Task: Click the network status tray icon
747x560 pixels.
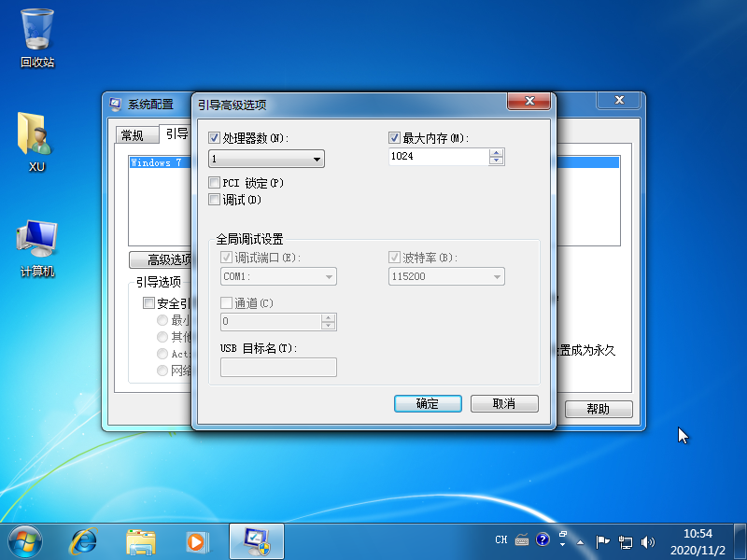Action: (x=626, y=541)
